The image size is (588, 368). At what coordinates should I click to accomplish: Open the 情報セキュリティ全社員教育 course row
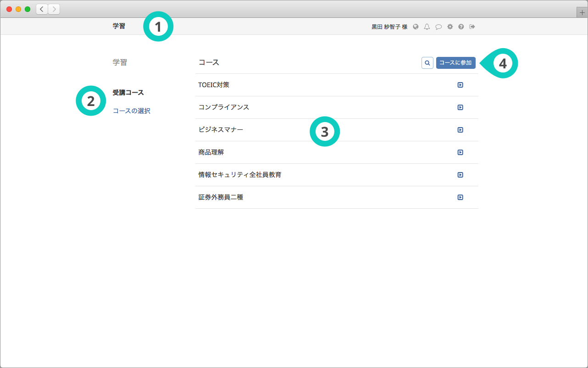240,175
